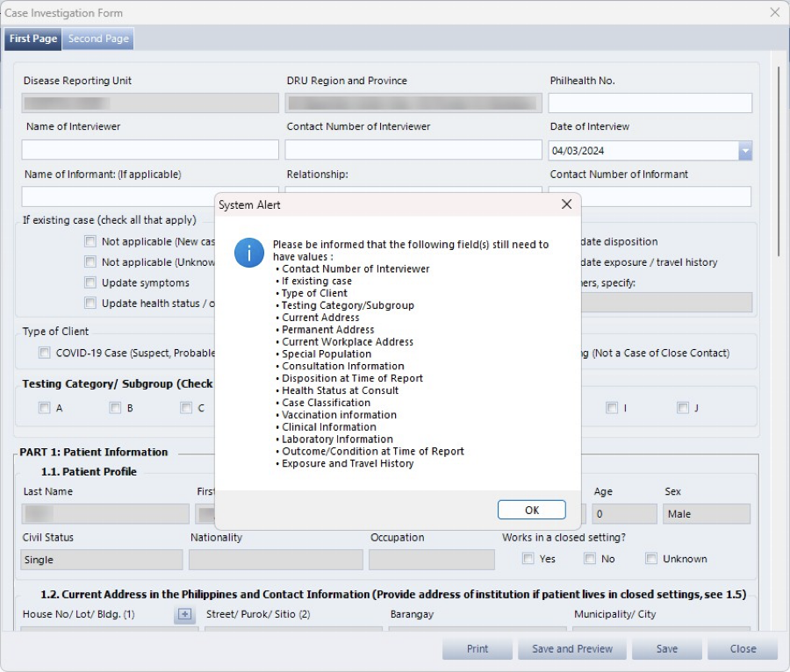Check the Update symptoms checkbox

point(90,282)
